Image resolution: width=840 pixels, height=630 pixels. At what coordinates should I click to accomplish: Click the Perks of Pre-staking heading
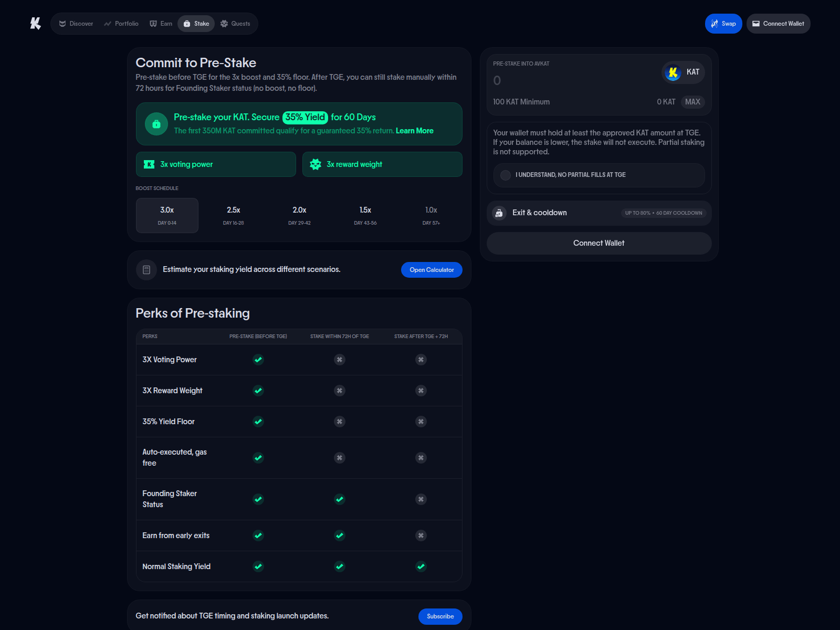click(x=193, y=313)
